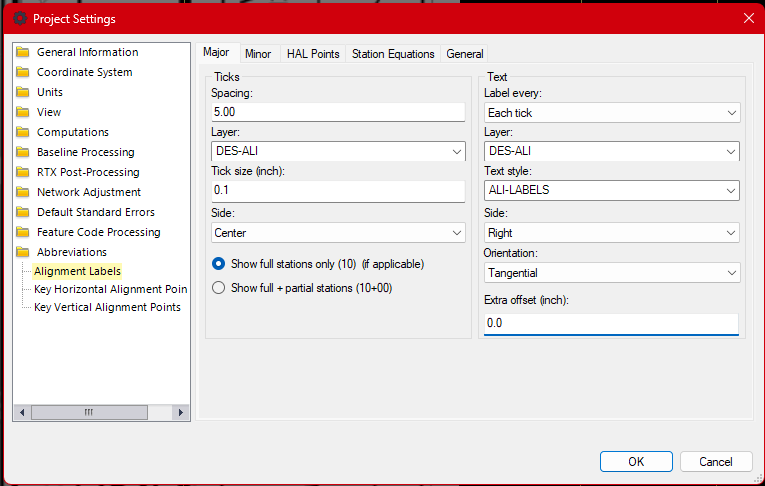This screenshot has height=486, width=765.
Task: Open the Text Layer DES-ALI dropdown
Action: pyautogui.click(x=612, y=151)
